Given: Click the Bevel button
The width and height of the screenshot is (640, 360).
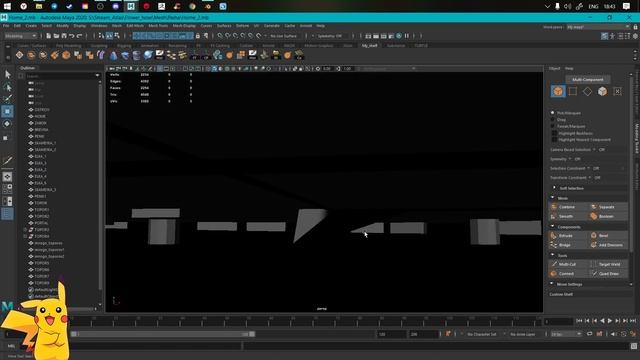Looking at the screenshot, I should [x=608, y=236].
